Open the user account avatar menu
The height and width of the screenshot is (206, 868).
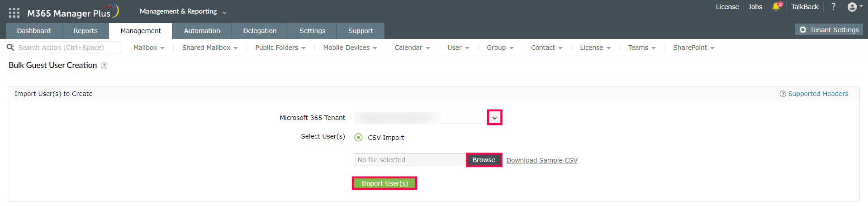(855, 7)
